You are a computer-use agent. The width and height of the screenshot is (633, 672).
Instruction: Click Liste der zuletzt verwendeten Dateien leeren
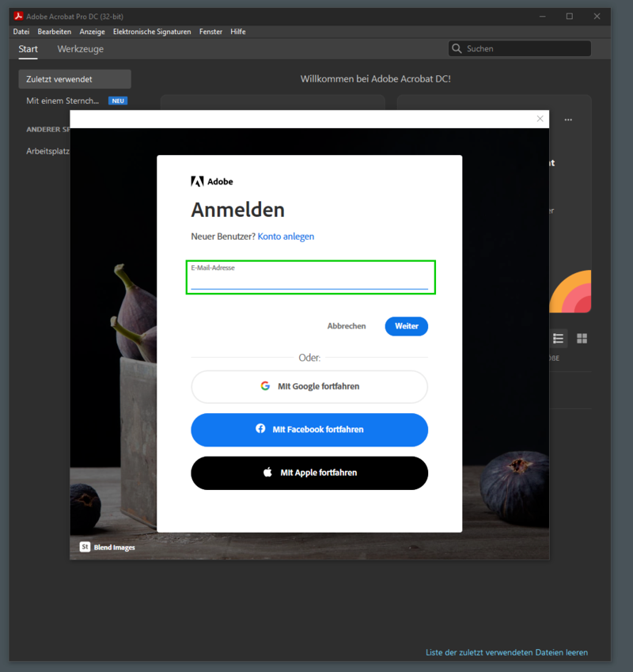(x=506, y=653)
